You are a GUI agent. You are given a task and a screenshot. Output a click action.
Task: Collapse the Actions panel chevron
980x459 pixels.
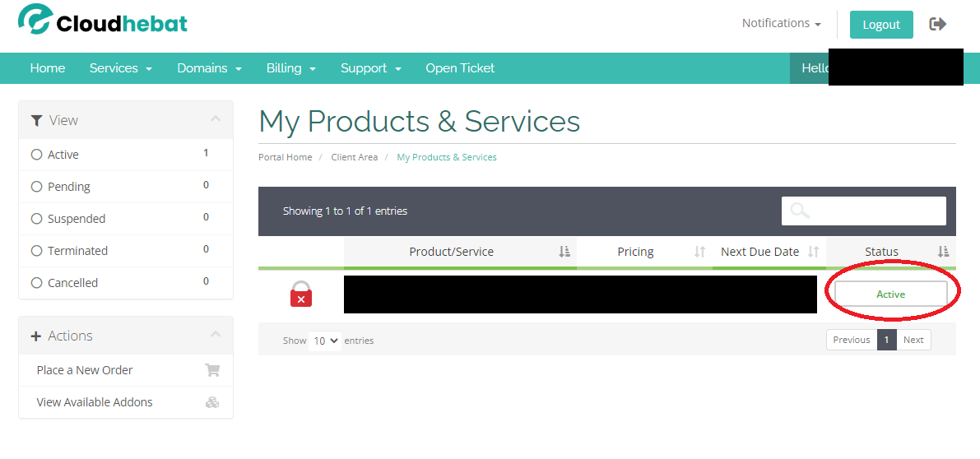216,334
